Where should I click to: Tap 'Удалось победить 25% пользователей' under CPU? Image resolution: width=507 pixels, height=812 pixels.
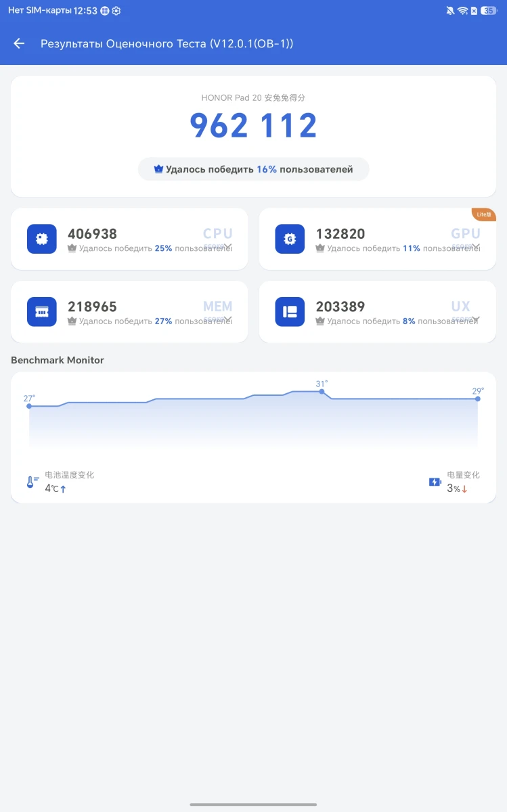(150, 248)
